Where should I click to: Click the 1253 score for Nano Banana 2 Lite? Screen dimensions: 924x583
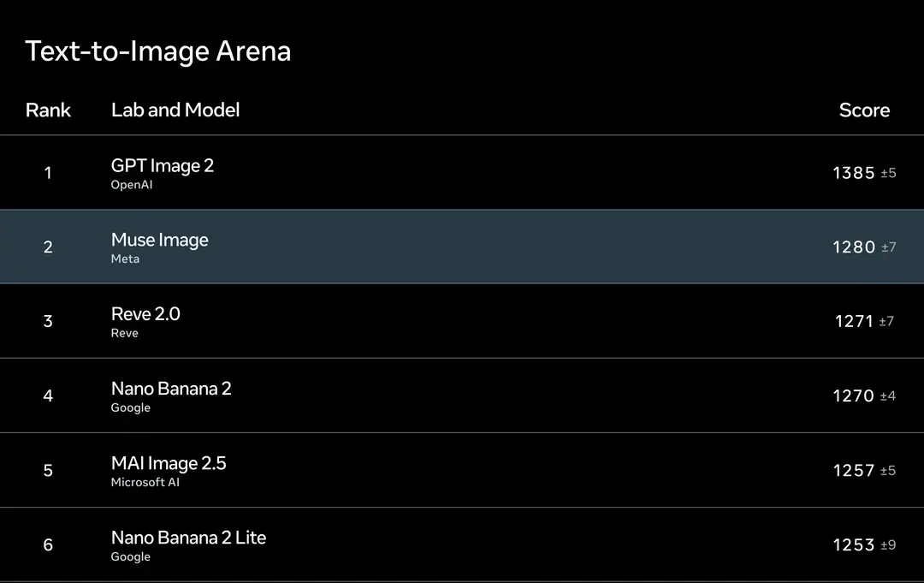click(853, 544)
